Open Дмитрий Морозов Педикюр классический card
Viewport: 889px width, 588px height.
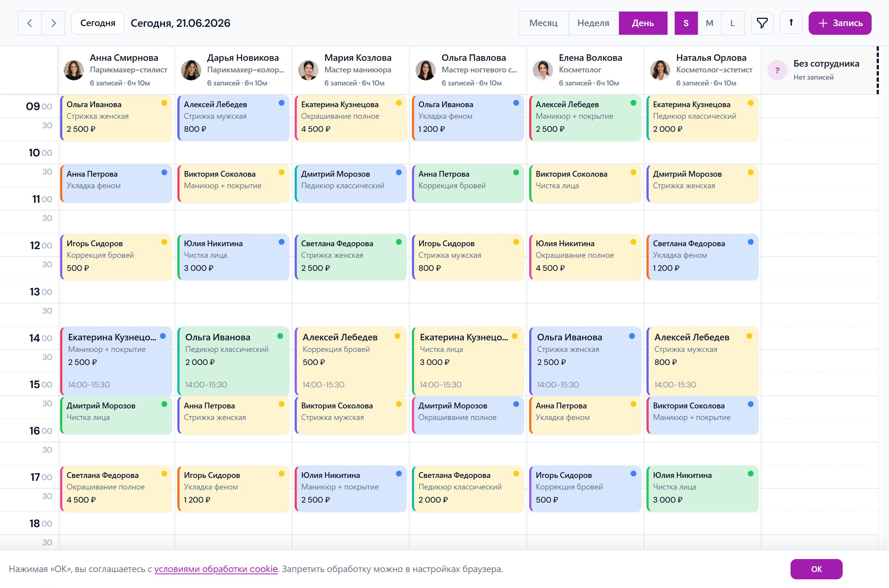[351, 184]
